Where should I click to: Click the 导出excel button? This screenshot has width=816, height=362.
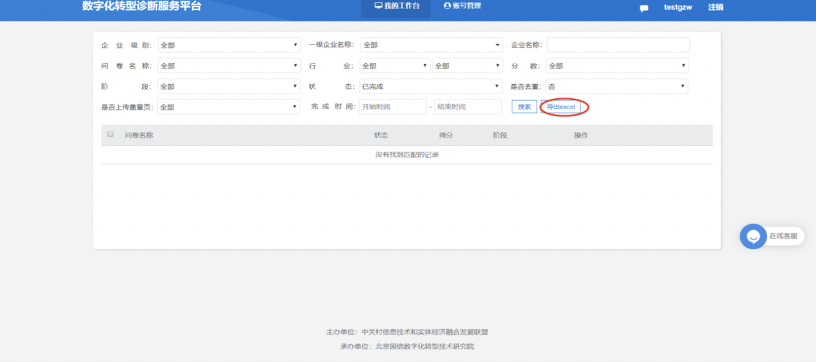click(x=560, y=107)
